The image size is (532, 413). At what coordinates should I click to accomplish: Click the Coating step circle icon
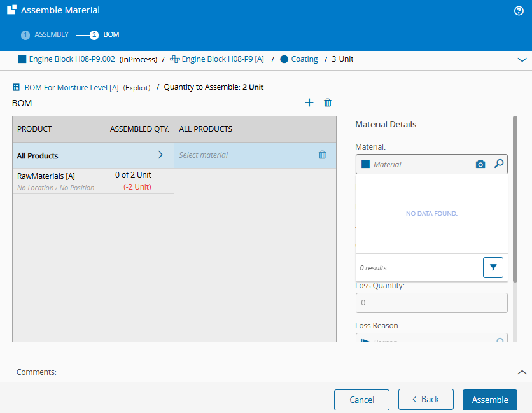click(284, 59)
